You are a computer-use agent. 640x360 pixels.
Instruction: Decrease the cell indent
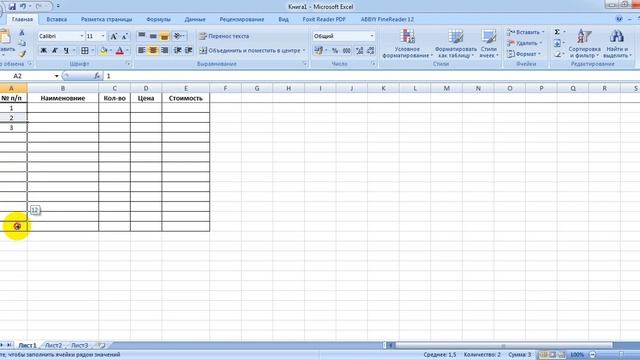pos(178,50)
